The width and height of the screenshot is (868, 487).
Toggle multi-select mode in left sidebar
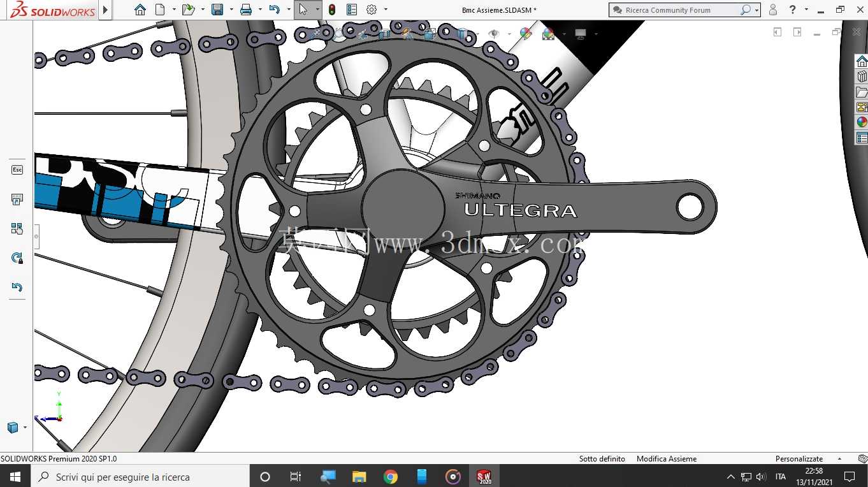pyautogui.click(x=17, y=229)
